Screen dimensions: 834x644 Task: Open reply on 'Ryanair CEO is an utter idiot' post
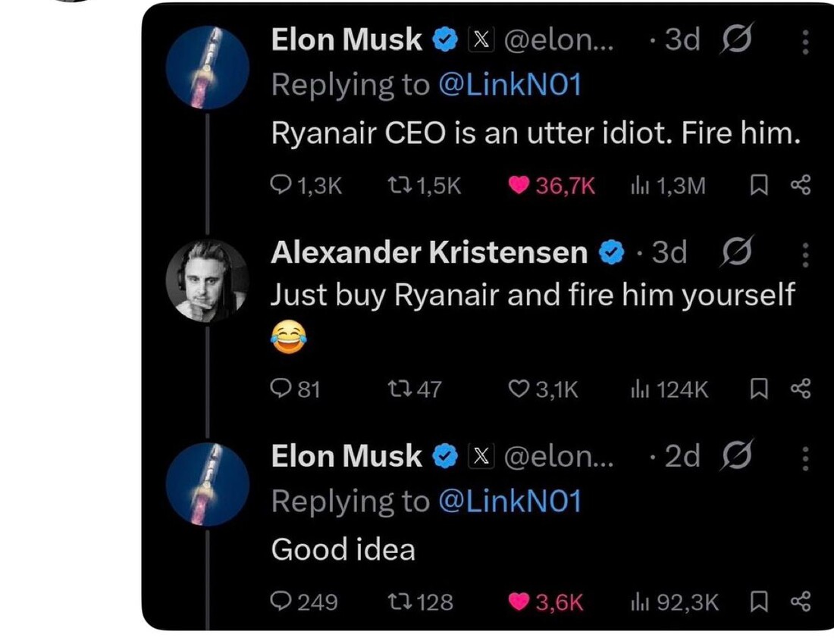pyautogui.click(x=281, y=186)
